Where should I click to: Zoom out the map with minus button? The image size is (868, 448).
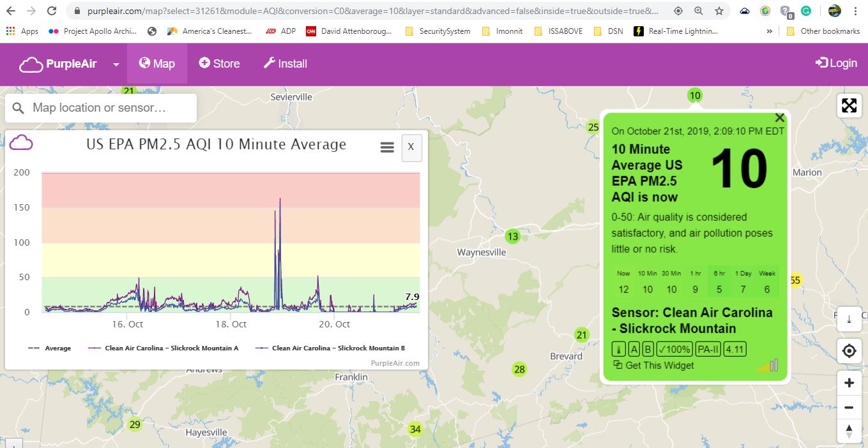coord(849,407)
